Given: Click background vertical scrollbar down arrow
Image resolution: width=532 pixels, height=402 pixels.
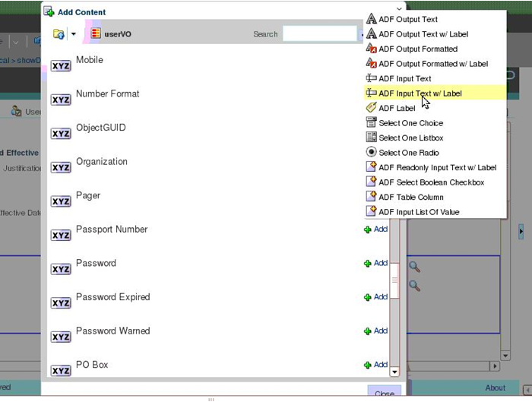Looking at the screenshot, I should [505, 356].
